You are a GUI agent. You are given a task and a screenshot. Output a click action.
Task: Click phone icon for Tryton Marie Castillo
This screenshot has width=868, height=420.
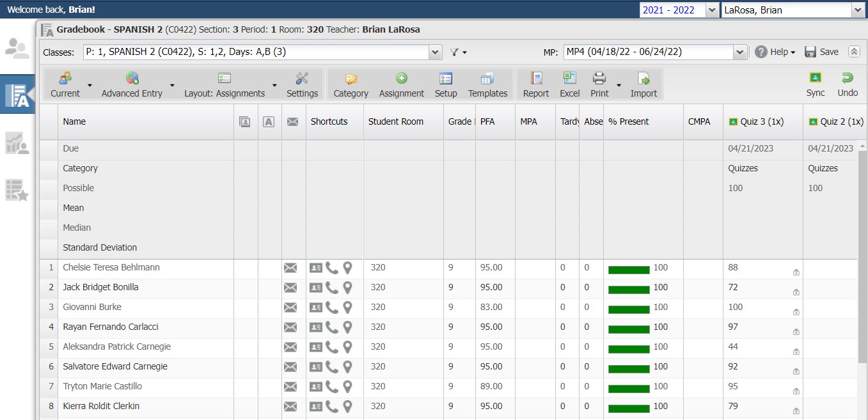(x=332, y=387)
